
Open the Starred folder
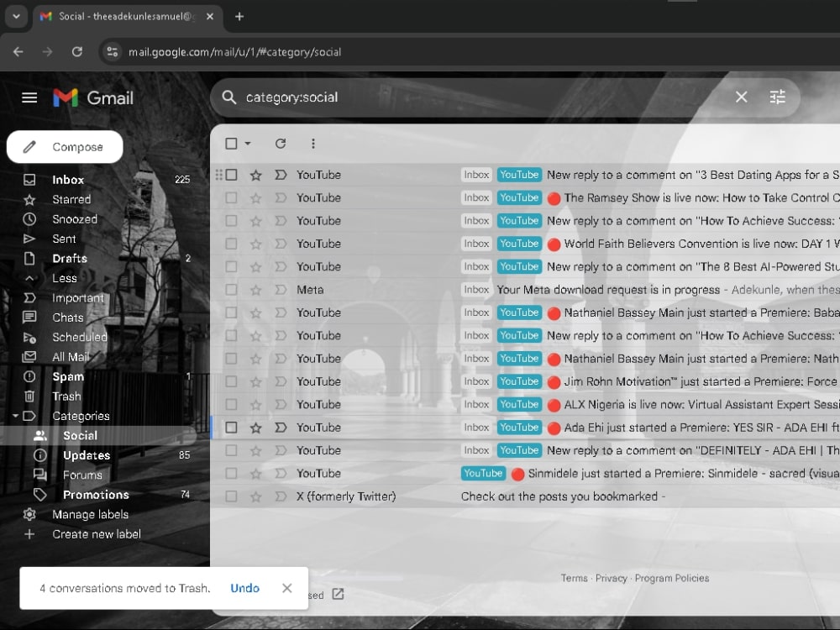pos(71,199)
